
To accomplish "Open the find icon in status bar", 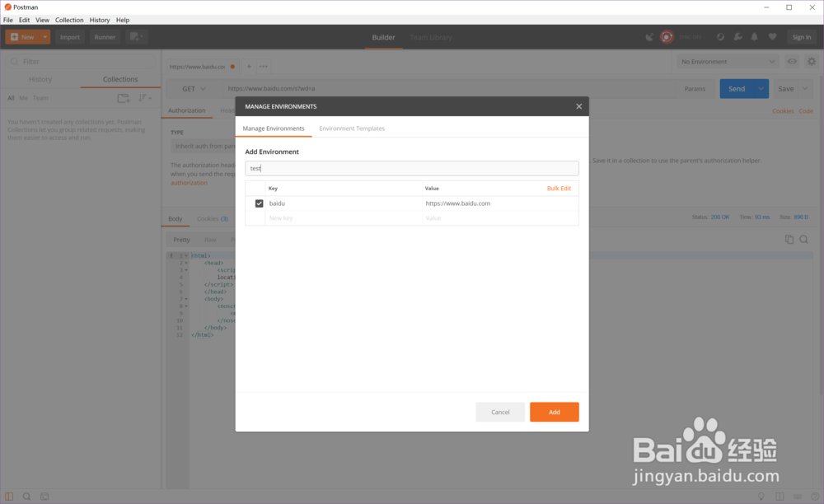I will pos(26,496).
